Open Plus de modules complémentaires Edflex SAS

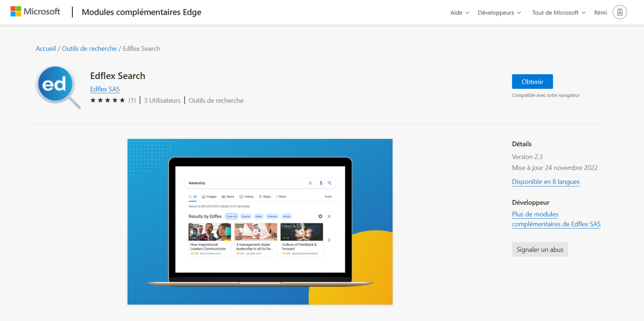(556, 219)
